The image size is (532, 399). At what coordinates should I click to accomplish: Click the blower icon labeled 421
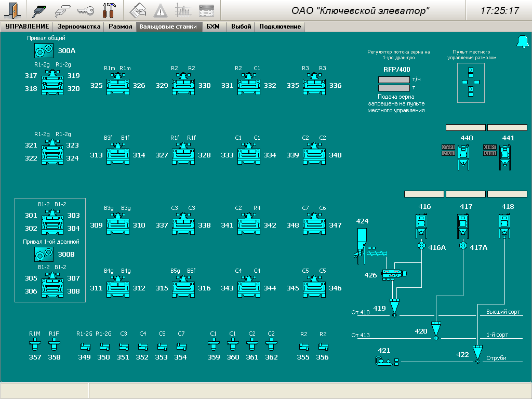click(x=385, y=361)
